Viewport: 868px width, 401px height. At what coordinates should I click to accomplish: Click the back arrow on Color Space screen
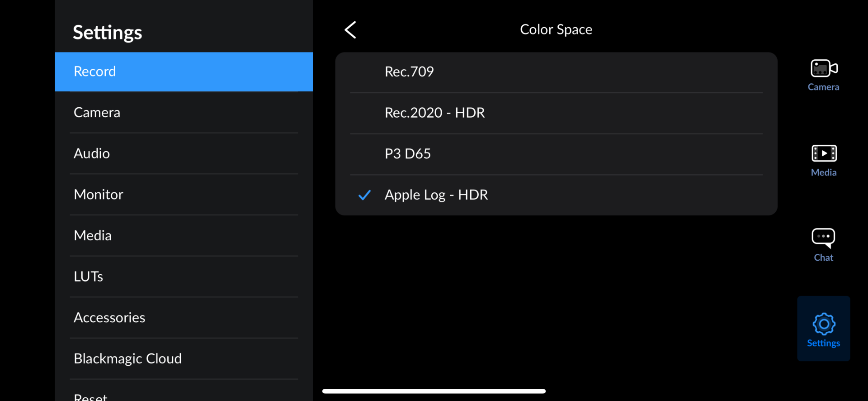click(350, 29)
